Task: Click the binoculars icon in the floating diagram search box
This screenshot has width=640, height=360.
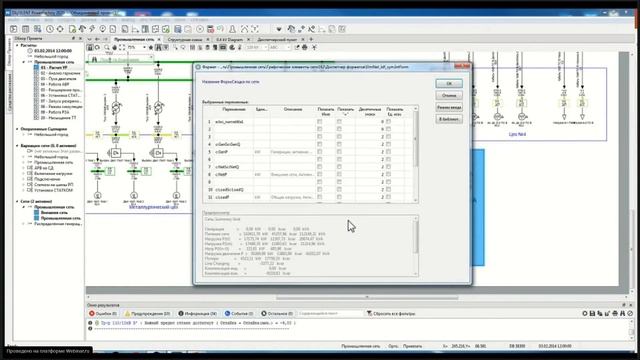Action: 94,60
